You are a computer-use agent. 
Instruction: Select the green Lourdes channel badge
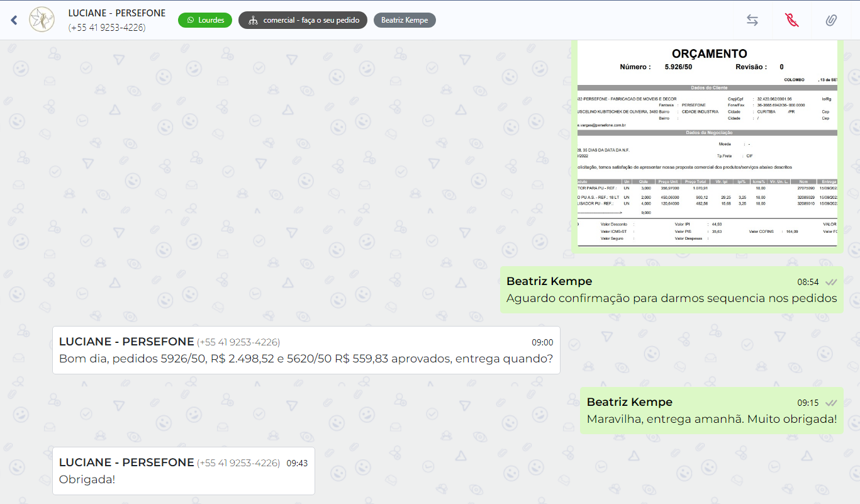pyautogui.click(x=205, y=20)
